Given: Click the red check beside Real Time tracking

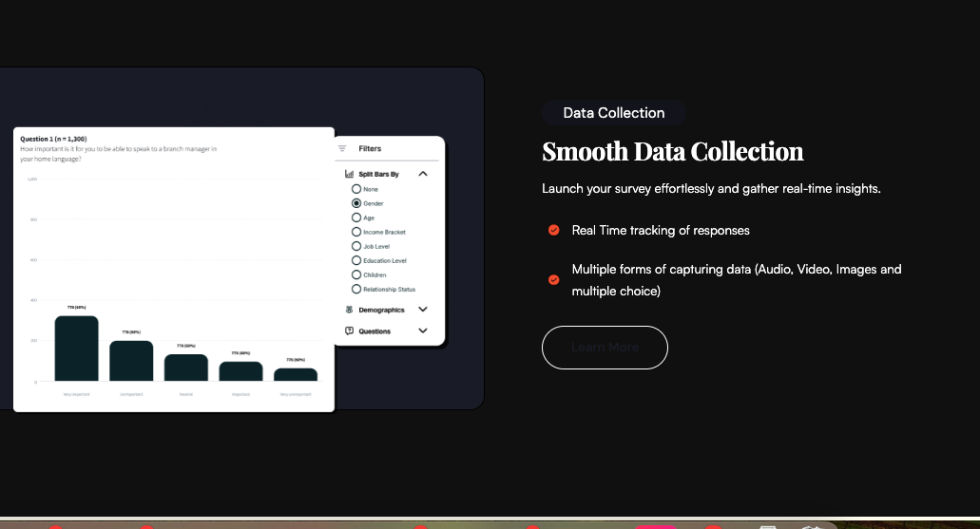Looking at the screenshot, I should coord(554,231).
